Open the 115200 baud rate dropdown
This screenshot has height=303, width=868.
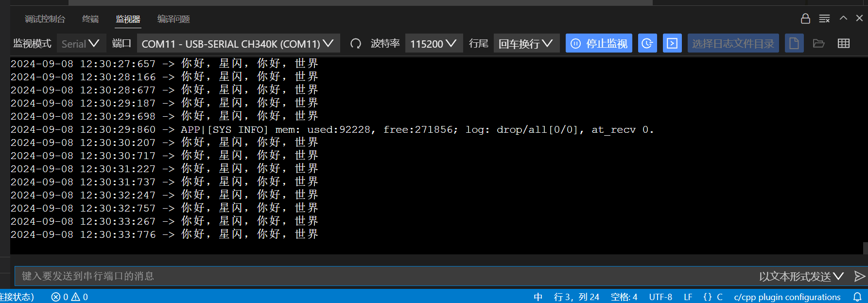coord(433,44)
